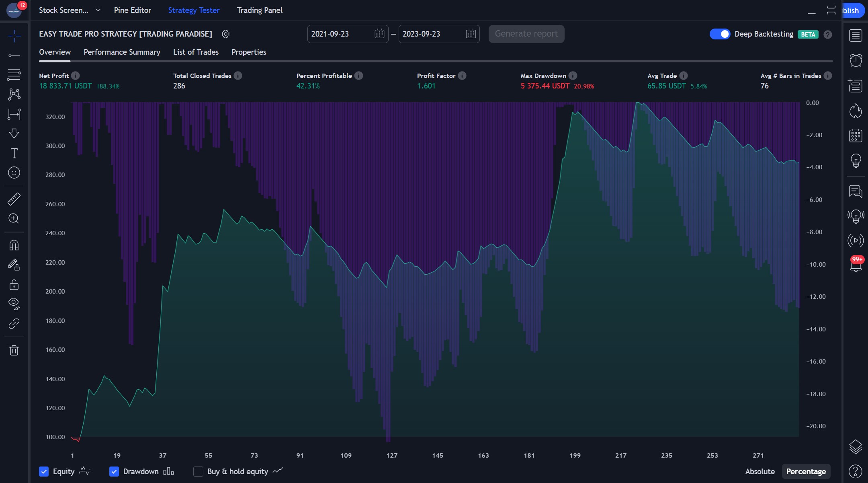Expand the Stock Screener dropdown arrow

pos(98,10)
